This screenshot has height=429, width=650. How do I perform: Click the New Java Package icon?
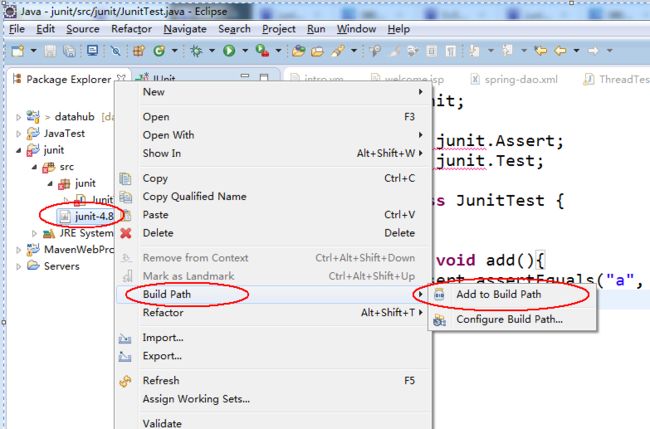tap(138, 51)
